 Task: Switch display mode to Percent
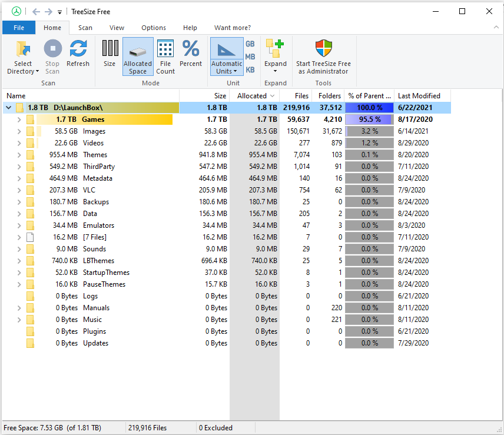point(191,54)
